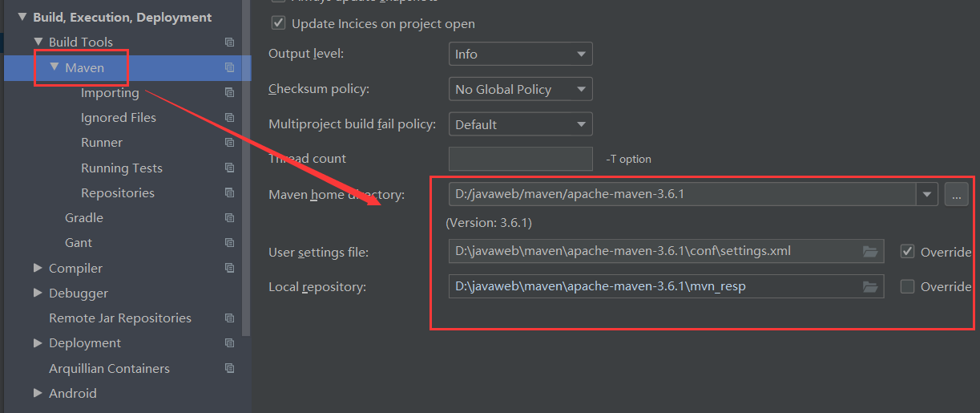Select Repositories settings page

118,193
